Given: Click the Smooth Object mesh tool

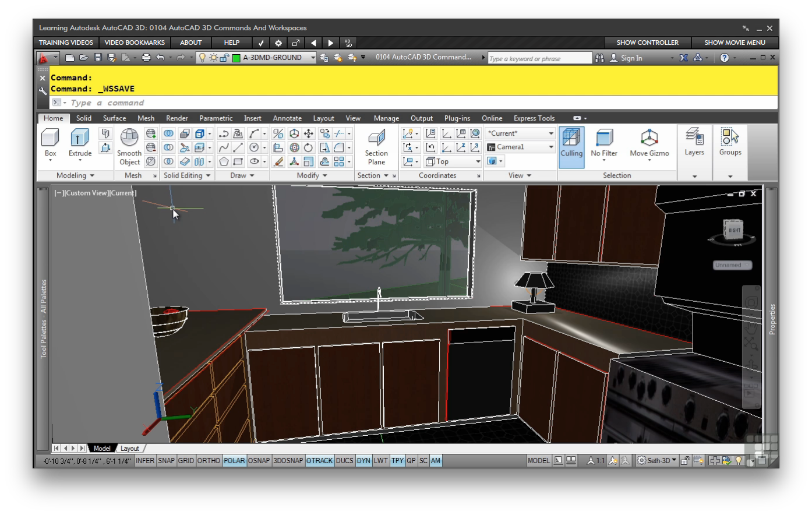Looking at the screenshot, I should coord(129,146).
